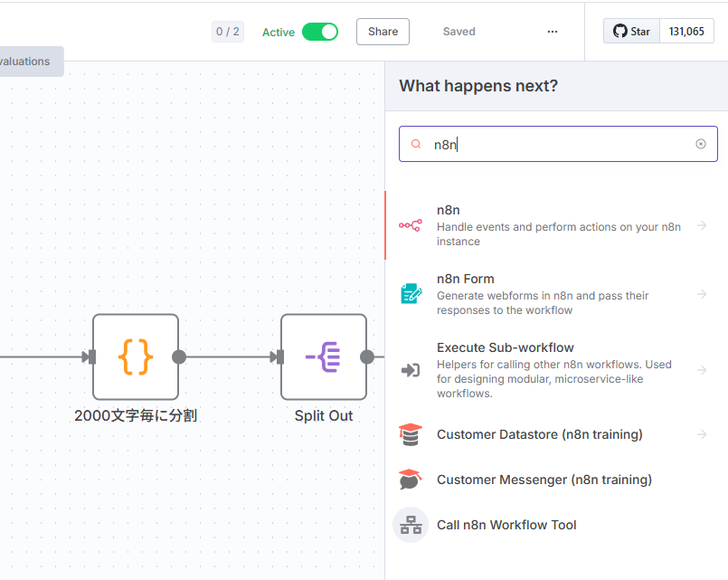Click the Share button

(x=383, y=32)
